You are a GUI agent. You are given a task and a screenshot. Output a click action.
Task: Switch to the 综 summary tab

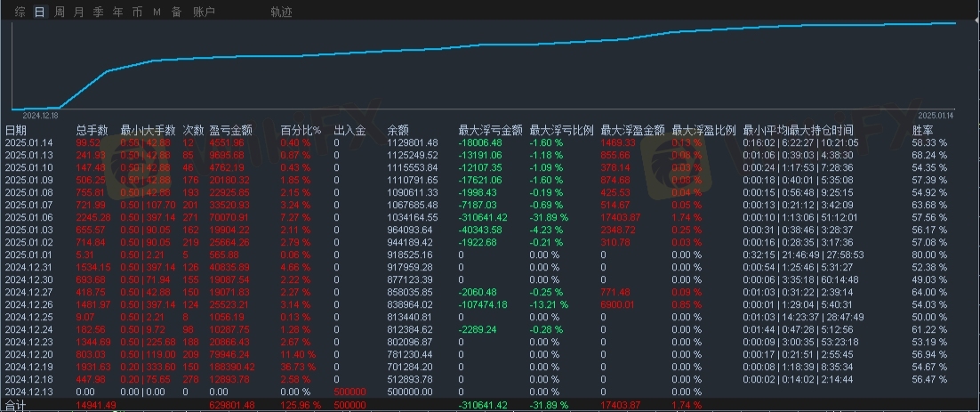pos(20,12)
